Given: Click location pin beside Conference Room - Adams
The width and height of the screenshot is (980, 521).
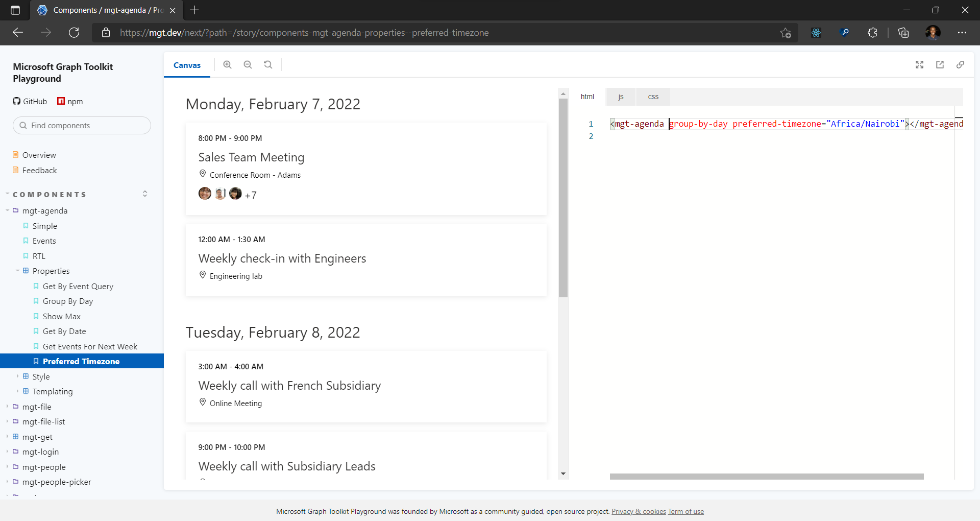Looking at the screenshot, I should pyautogui.click(x=203, y=174).
